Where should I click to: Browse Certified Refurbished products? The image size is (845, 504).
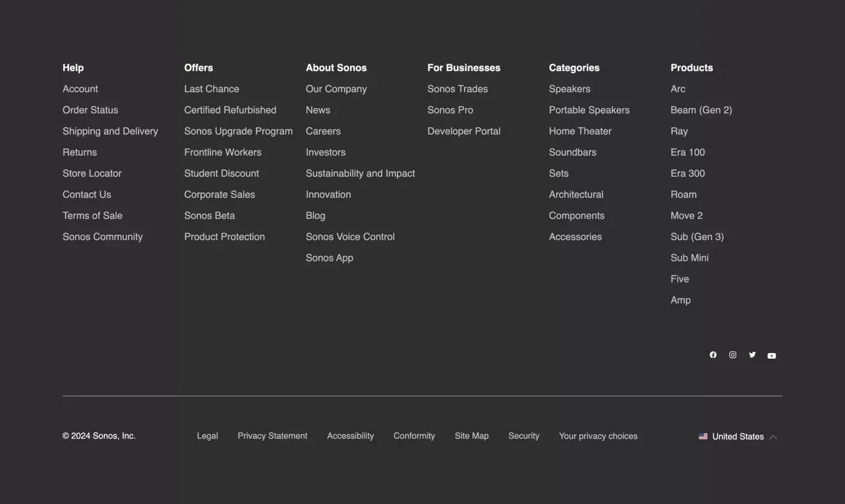230,110
